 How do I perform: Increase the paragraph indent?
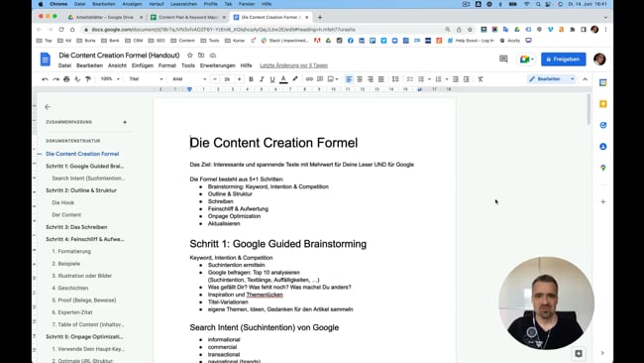click(x=467, y=79)
